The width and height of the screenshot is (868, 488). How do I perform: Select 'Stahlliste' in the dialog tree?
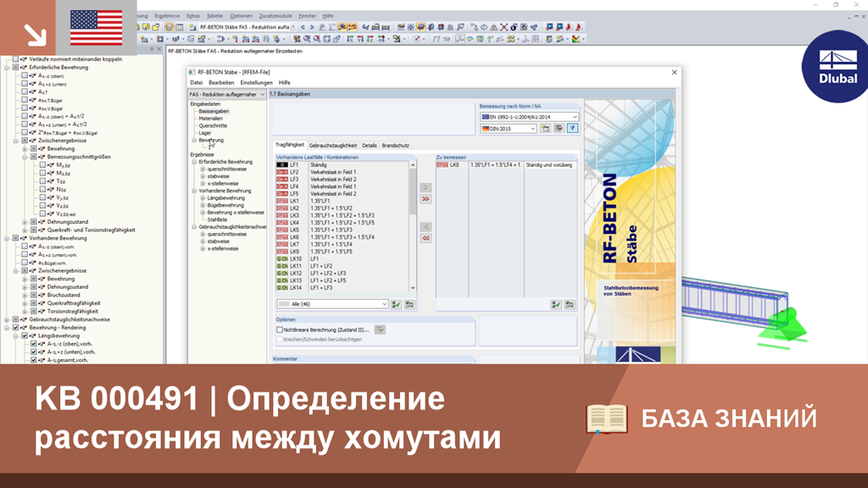click(217, 219)
